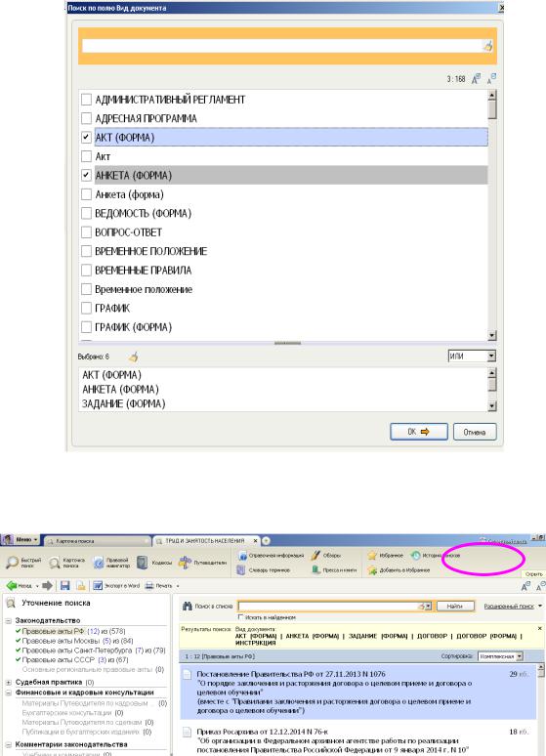The width and height of the screenshot is (546, 756).
Task: Switch to ТРУД И ЗАНЯТОСТЬ НАСЕЛЕНИЯ tab
Action: pos(205,541)
